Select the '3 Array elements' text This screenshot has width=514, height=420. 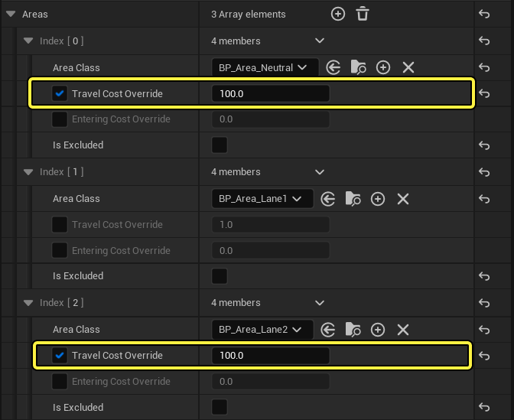click(x=249, y=15)
